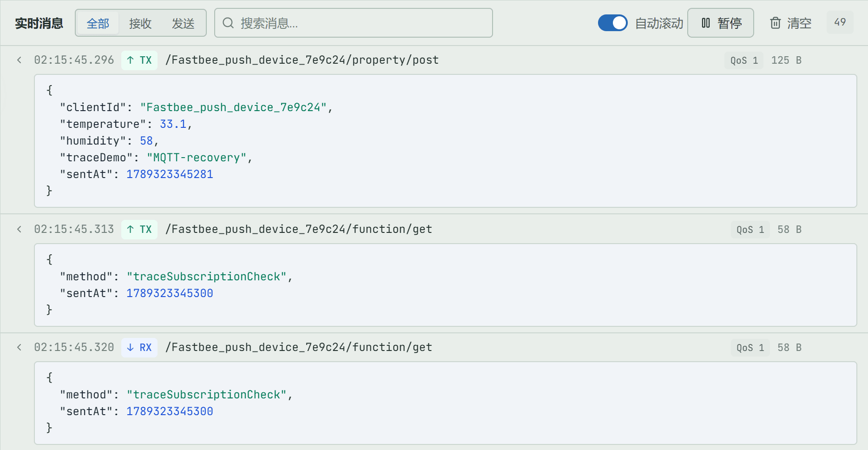
Task: Click the 实时消息 heading
Action: [x=39, y=23]
